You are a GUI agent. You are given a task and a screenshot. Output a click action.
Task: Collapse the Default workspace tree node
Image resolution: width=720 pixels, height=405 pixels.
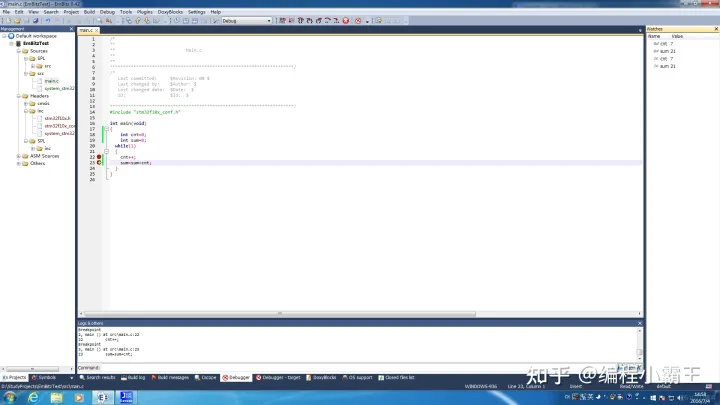click(x=5, y=36)
